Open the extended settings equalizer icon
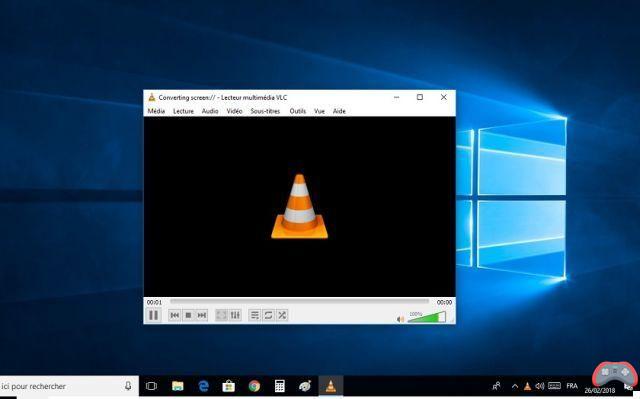Image resolution: width=640 pixels, height=399 pixels. [x=235, y=315]
